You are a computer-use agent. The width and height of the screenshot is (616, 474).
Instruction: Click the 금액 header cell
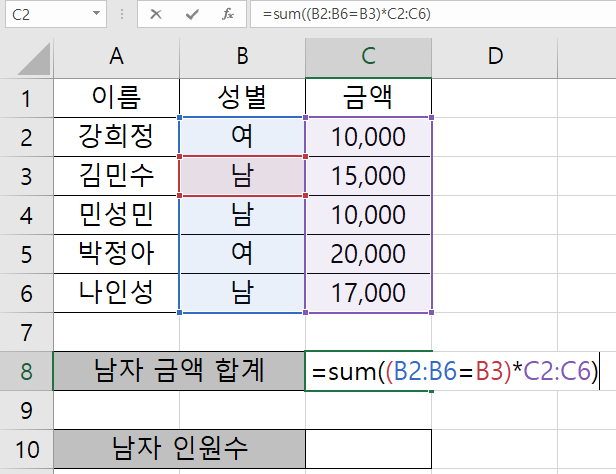pos(368,98)
